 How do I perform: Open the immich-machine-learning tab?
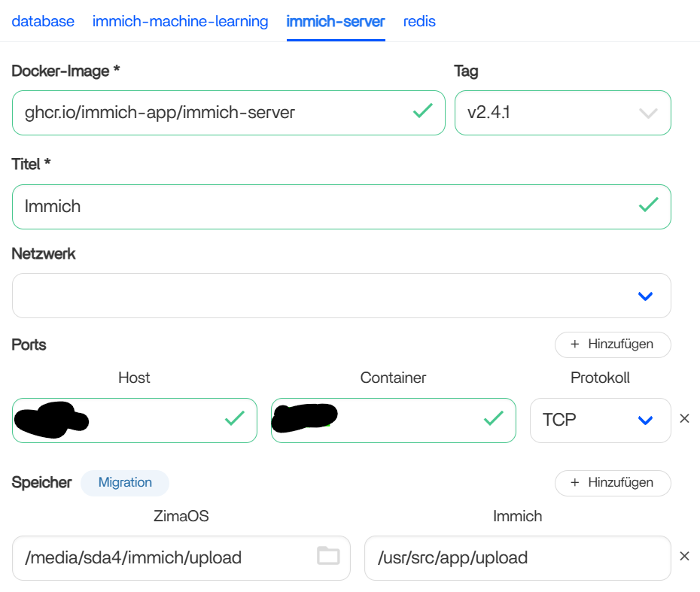pyautogui.click(x=180, y=21)
